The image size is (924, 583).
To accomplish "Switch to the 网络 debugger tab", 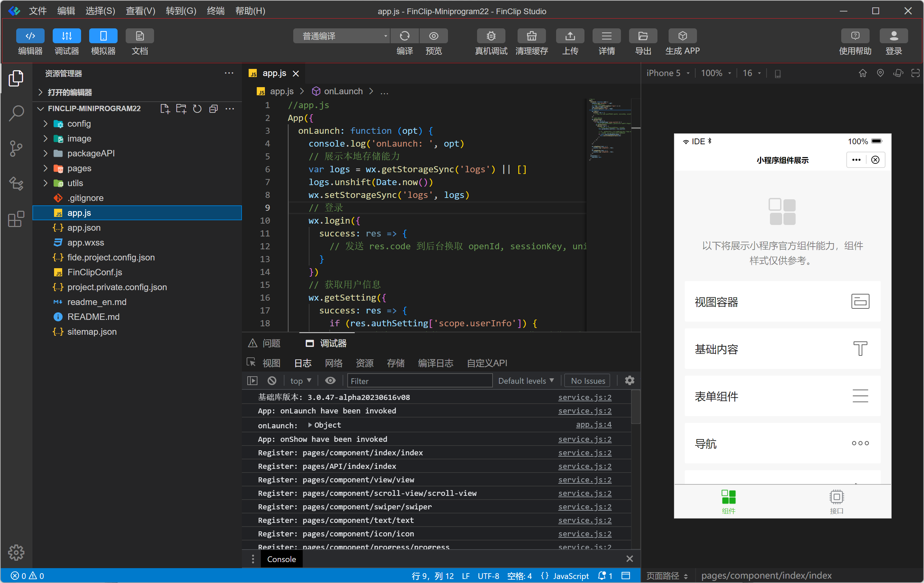I will point(333,363).
